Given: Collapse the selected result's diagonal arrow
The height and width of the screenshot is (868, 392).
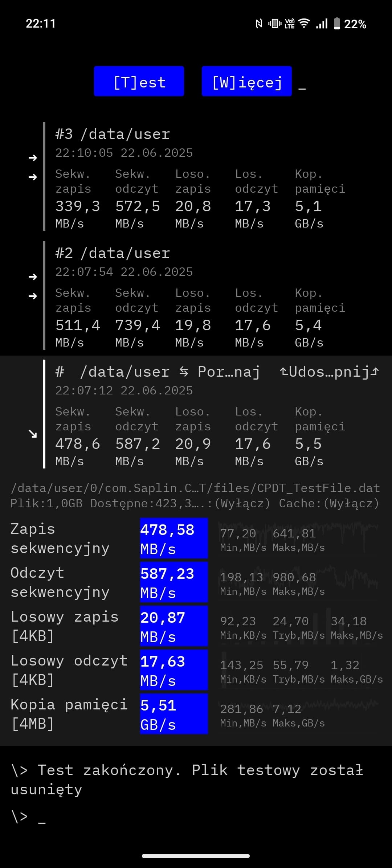Looking at the screenshot, I should 33,434.
